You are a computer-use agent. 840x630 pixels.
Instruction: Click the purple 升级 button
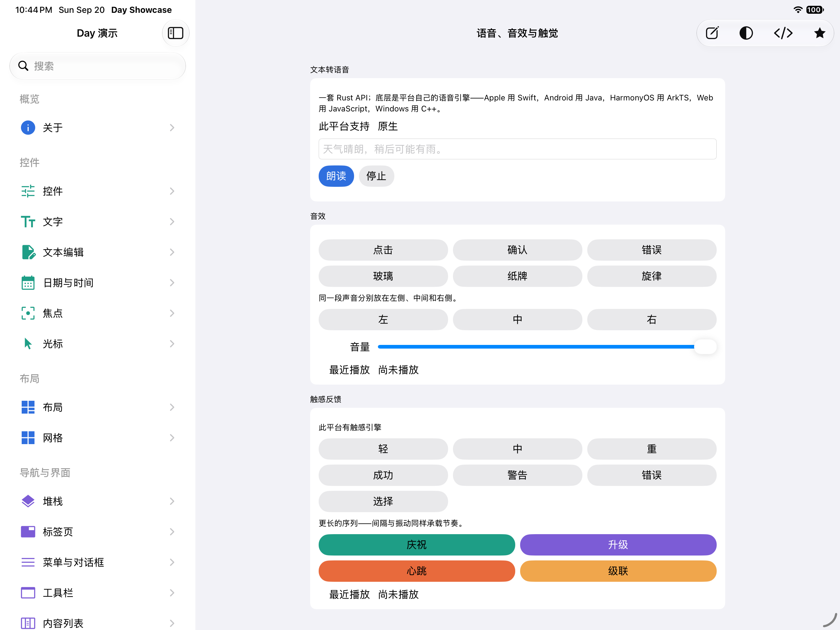coord(618,545)
